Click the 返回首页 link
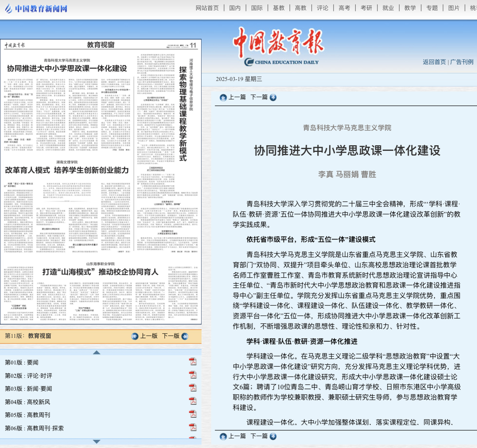The width and height of the screenshot is (477, 448). point(434,62)
